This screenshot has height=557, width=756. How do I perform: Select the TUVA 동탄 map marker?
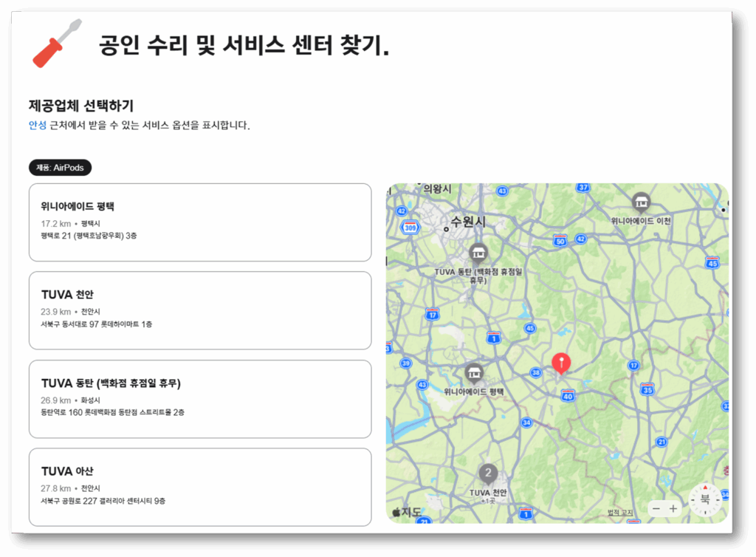coord(478,253)
